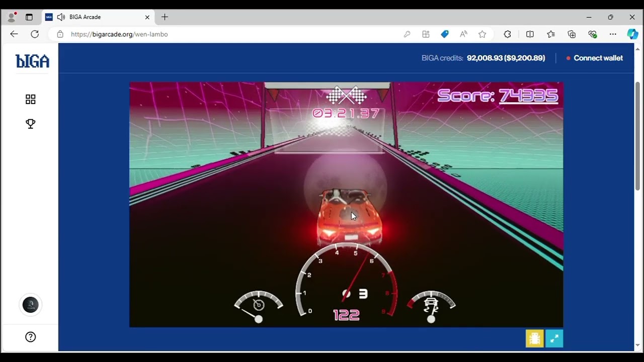Viewport: 644px width, 362px height.
Task: Close the BIGA Arcade tab
Action: (x=147, y=17)
